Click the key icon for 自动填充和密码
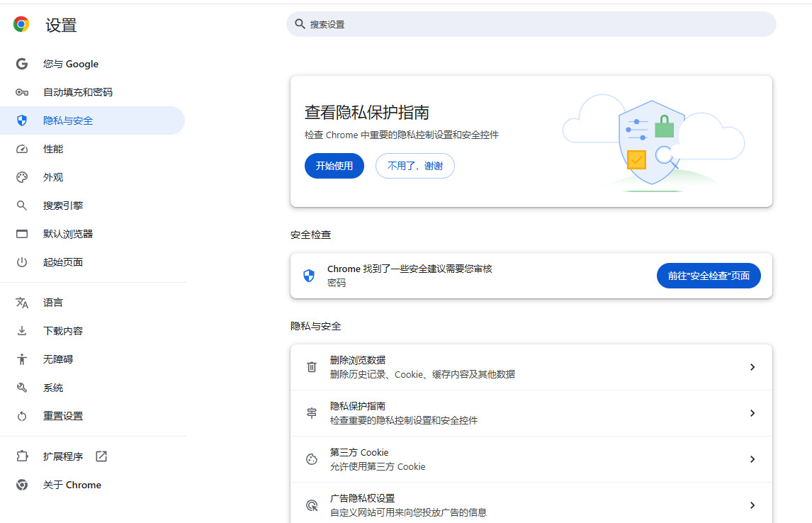This screenshot has width=812, height=523. point(22,92)
